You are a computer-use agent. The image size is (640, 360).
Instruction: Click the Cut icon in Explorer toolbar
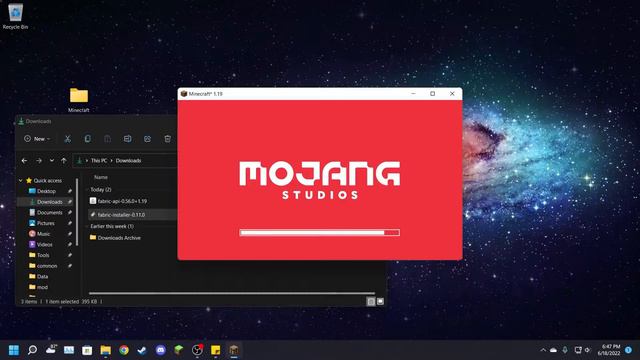click(x=67, y=139)
